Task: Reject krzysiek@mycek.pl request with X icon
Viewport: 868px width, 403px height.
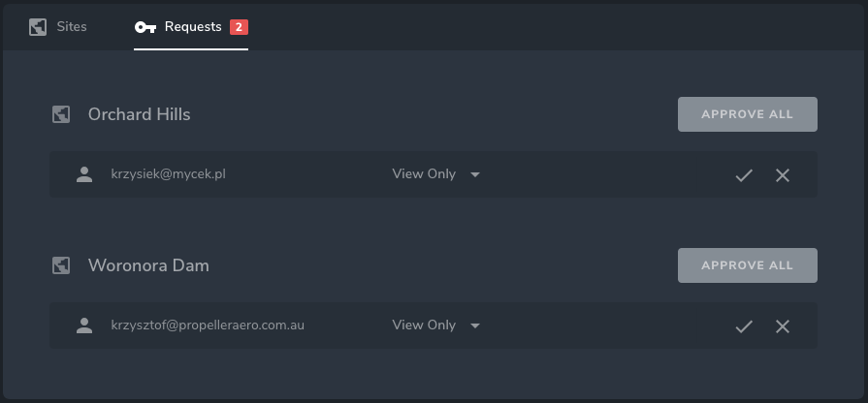Action: pos(783,175)
